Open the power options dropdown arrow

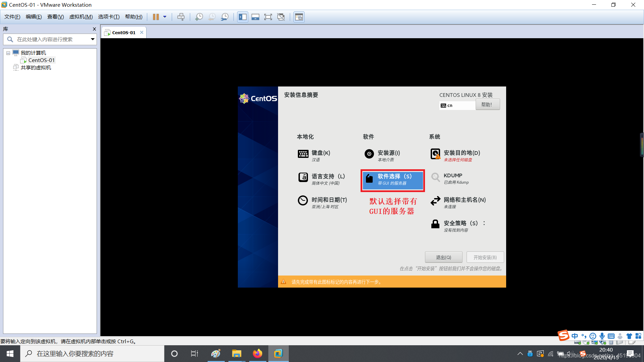pyautogui.click(x=165, y=17)
